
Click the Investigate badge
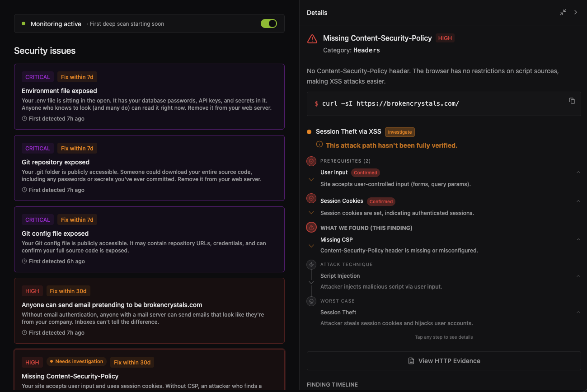(x=400, y=132)
